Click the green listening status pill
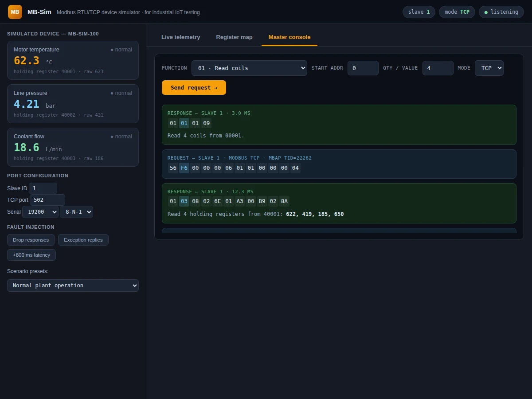The width and height of the screenshot is (532, 399). pyautogui.click(x=501, y=12)
